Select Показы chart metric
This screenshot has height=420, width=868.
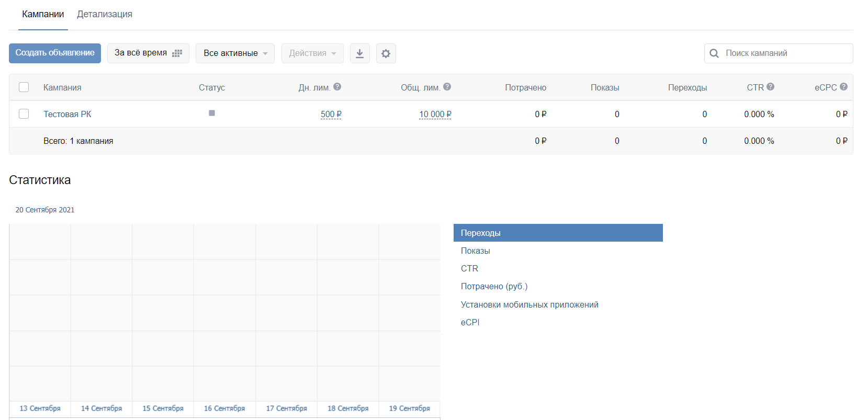[x=476, y=251]
